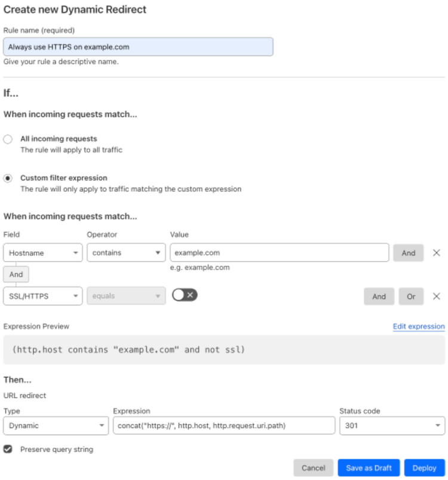Save the rule as a draft

click(369, 467)
